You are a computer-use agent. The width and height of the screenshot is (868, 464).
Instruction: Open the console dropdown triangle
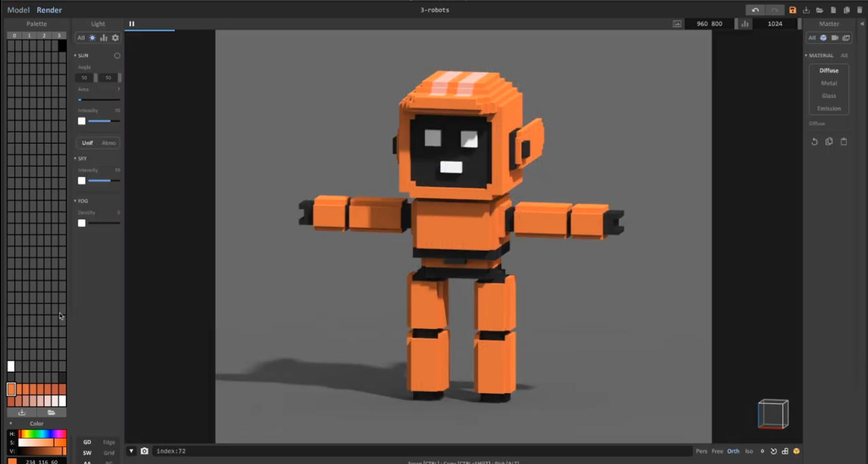click(x=131, y=451)
